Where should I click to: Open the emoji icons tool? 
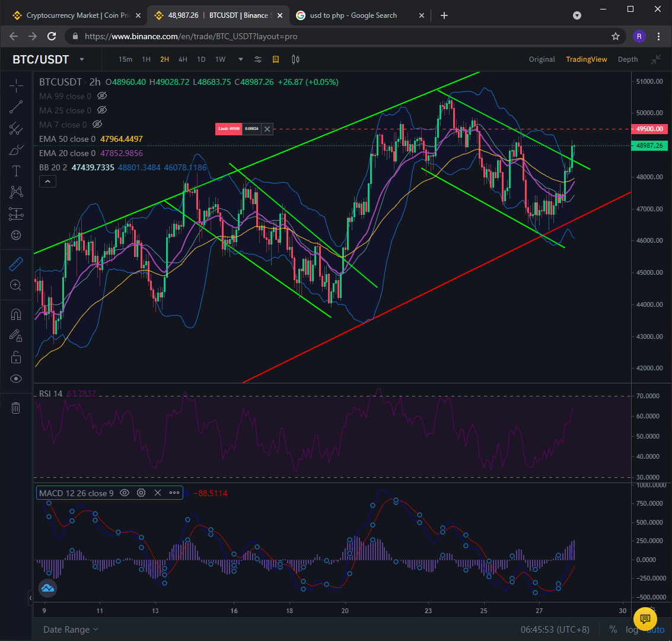(x=16, y=235)
